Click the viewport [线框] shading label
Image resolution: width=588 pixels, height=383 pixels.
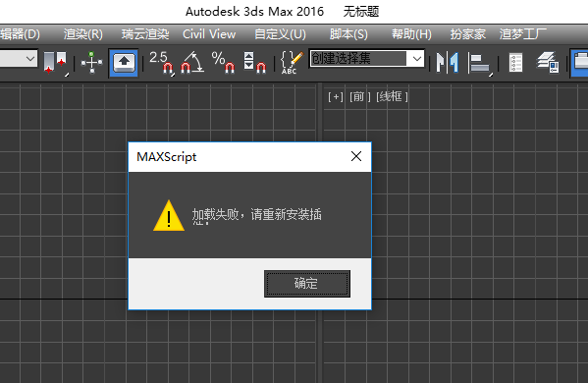tap(392, 97)
